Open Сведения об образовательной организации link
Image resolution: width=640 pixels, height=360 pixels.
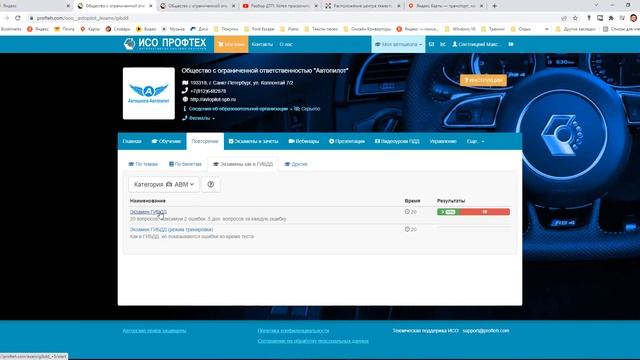pos(238,109)
